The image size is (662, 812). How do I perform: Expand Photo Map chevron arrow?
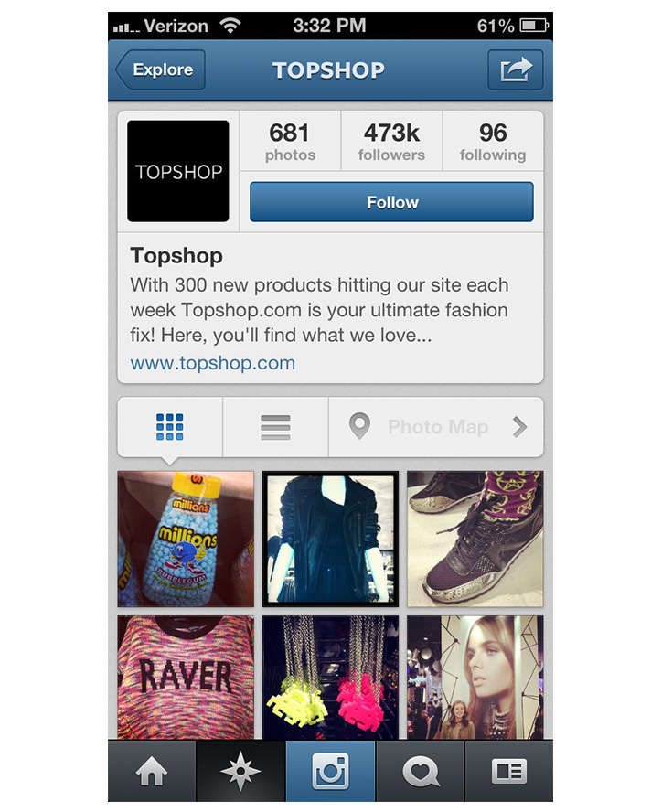519,427
